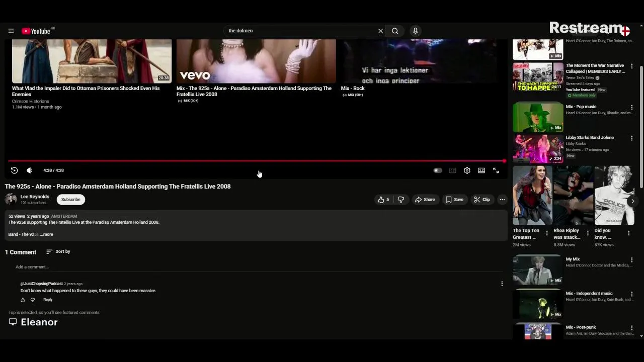
Task: Replay the video with replay icon
Action: 14,170
